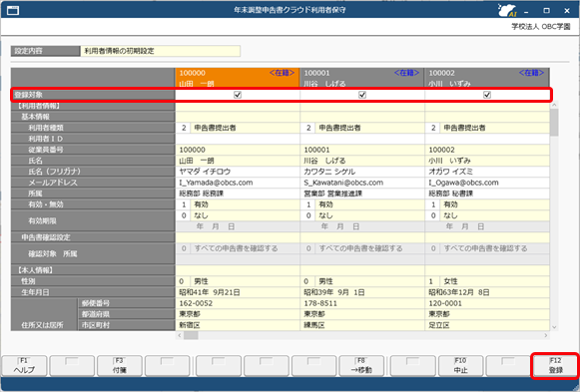Click 所属 cell 総務部 総務課
The width and height of the screenshot is (580, 392).
pyautogui.click(x=238, y=194)
